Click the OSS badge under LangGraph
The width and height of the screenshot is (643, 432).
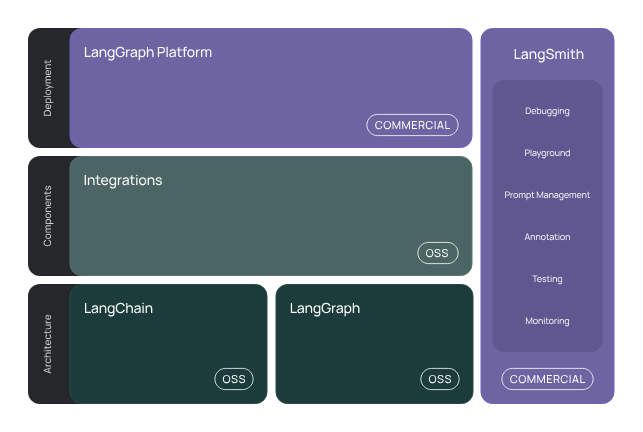[x=440, y=379]
